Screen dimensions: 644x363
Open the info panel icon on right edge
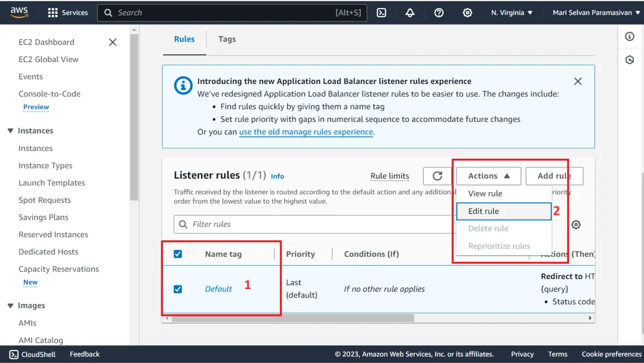pos(630,37)
